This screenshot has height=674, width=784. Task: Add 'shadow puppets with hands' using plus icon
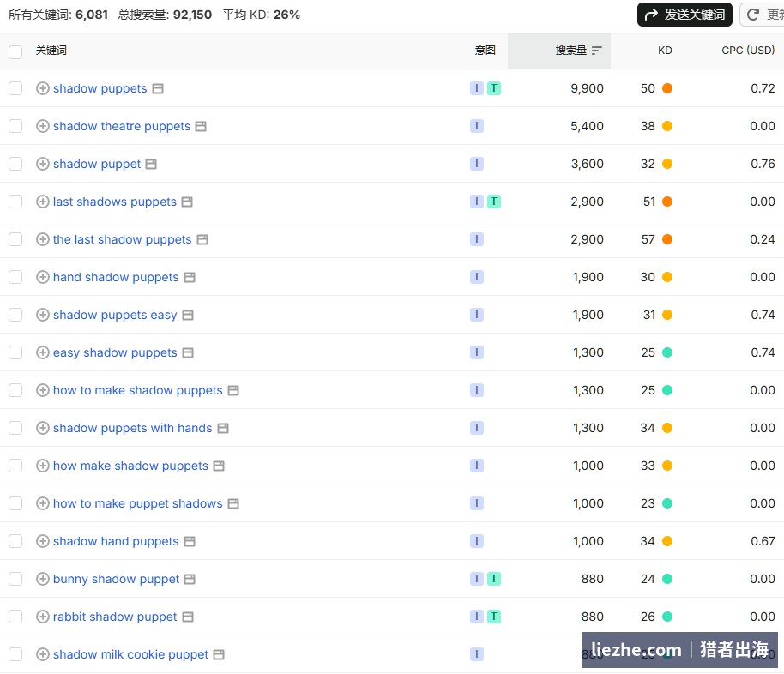pos(43,428)
